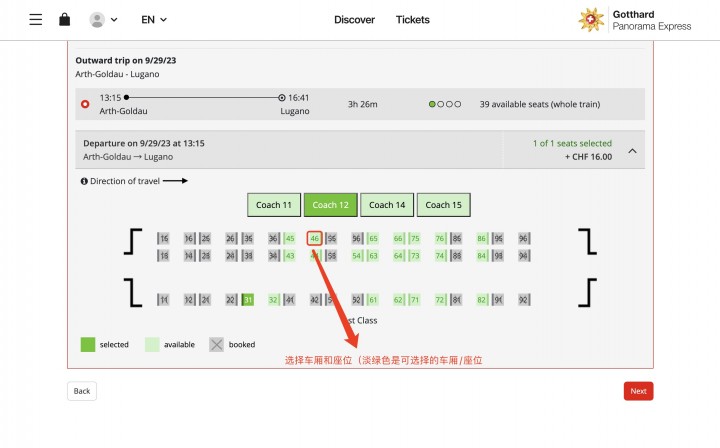
Task: Open the EN language dropdown
Action: tap(154, 20)
